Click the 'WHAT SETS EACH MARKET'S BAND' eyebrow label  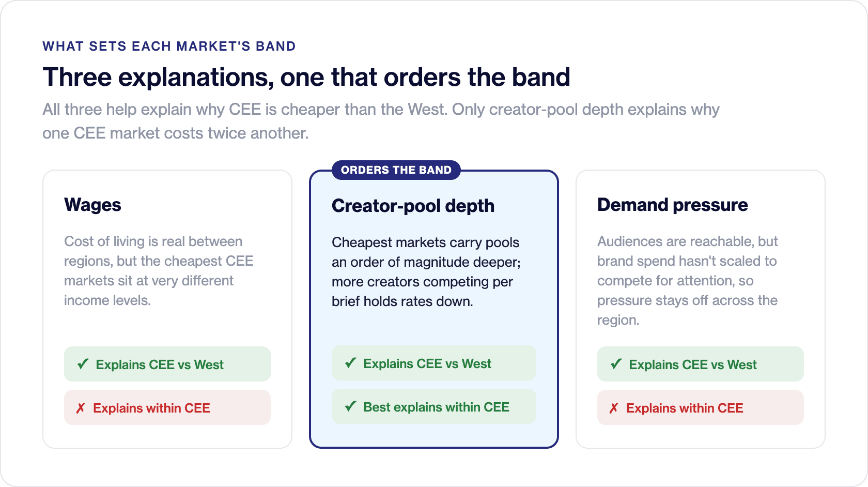tap(169, 46)
